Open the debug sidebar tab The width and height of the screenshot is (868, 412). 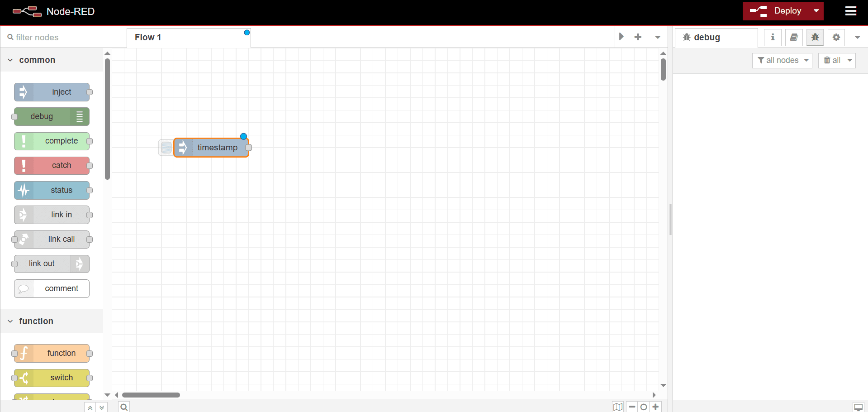click(x=716, y=38)
